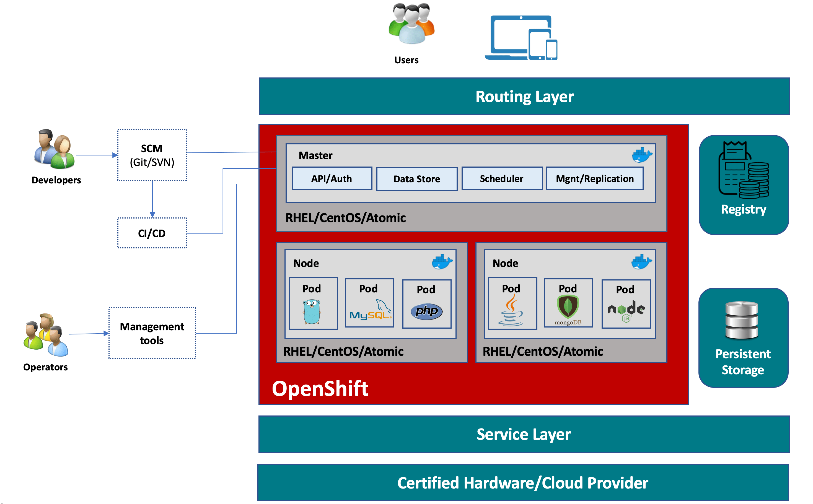This screenshot has width=813, height=504.
Task: Click the MySQL dolphin logo pod
Action: 370,310
